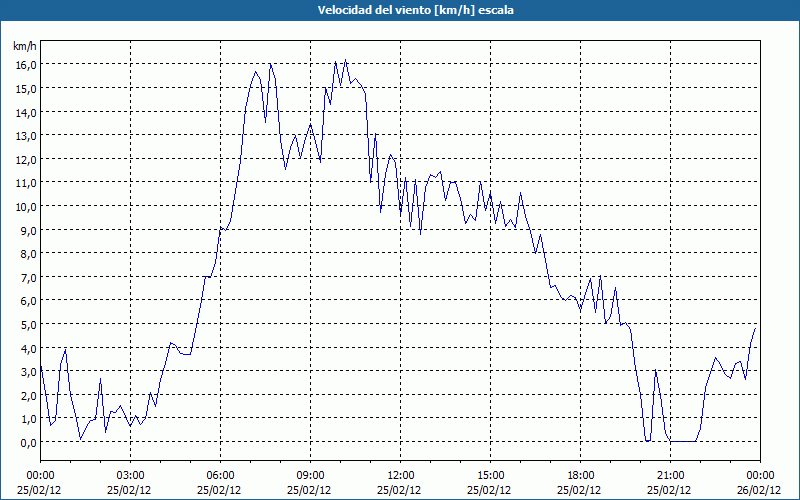Select the 12,0 y-axis value label

[x=28, y=160]
